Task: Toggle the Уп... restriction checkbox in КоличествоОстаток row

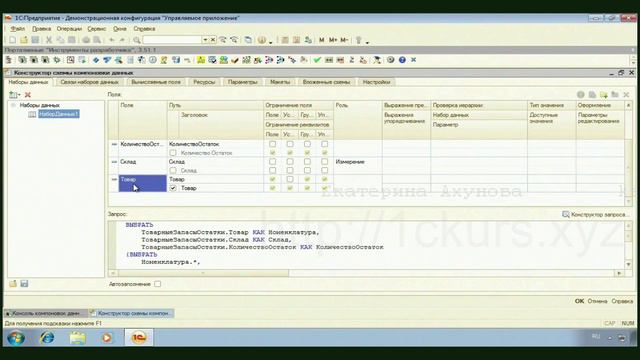Action: [x=324, y=144]
